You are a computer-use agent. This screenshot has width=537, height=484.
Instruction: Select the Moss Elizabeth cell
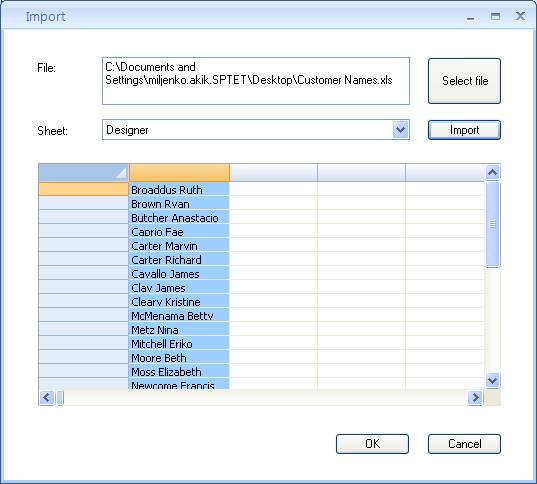click(179, 371)
